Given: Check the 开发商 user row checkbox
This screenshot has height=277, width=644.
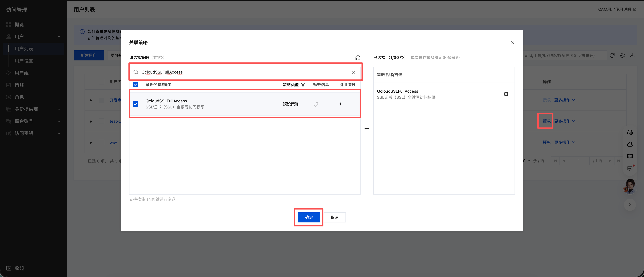Looking at the screenshot, I should [x=101, y=100].
